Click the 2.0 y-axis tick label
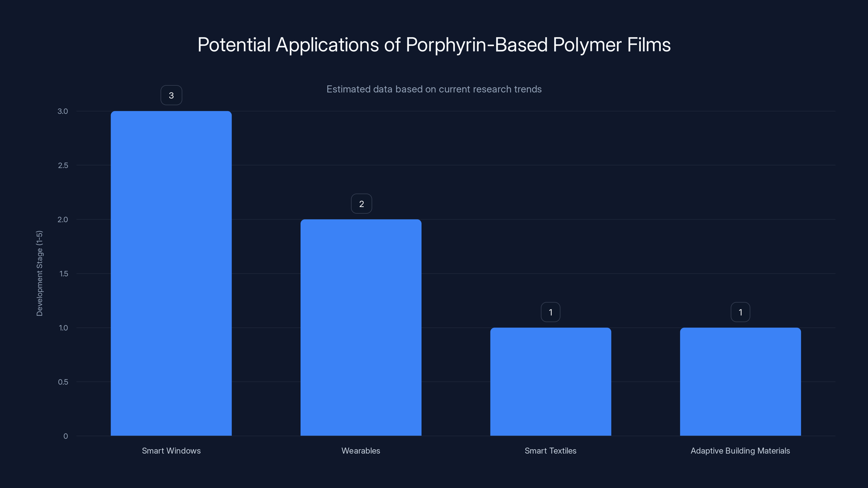This screenshot has width=868, height=488. point(63,220)
